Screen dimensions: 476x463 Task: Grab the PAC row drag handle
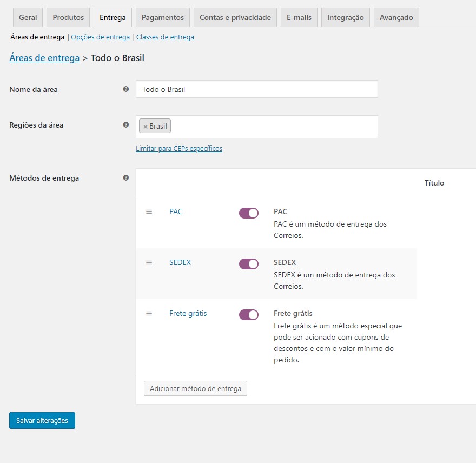click(149, 211)
